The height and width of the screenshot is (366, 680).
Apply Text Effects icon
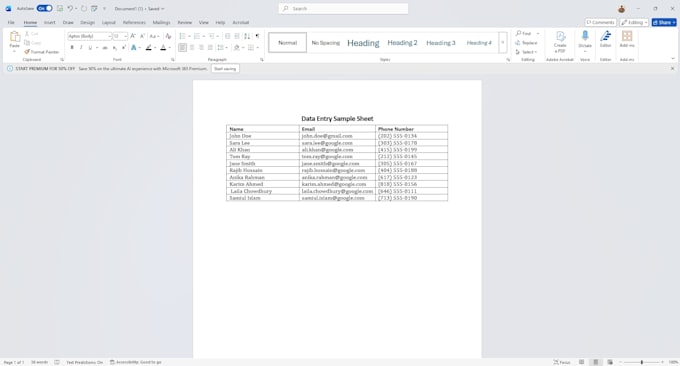pyautogui.click(x=134, y=47)
